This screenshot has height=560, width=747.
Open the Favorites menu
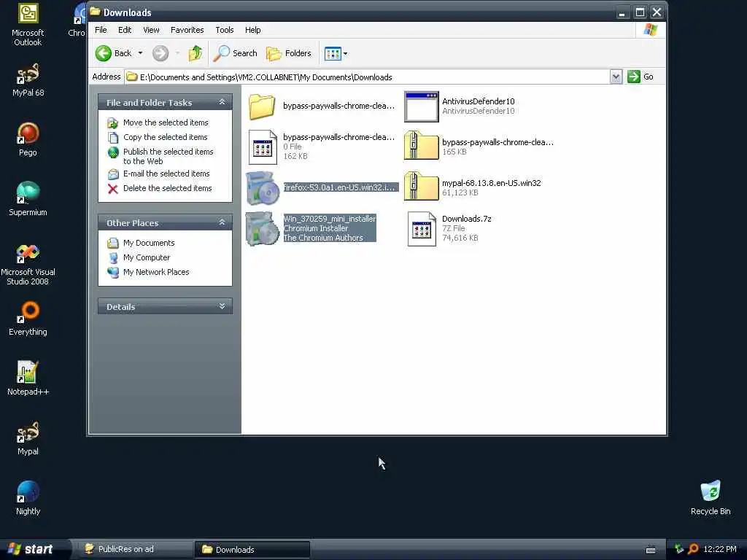(x=187, y=30)
